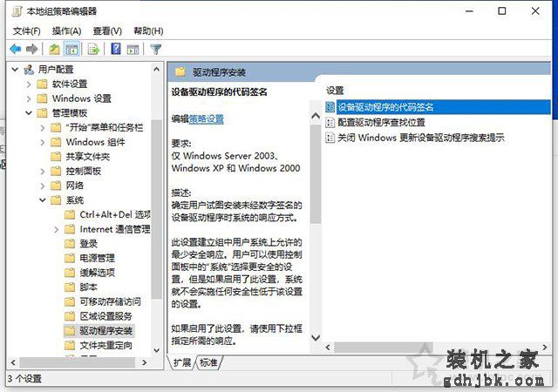Click the 软件设置 folder icon

[43, 84]
